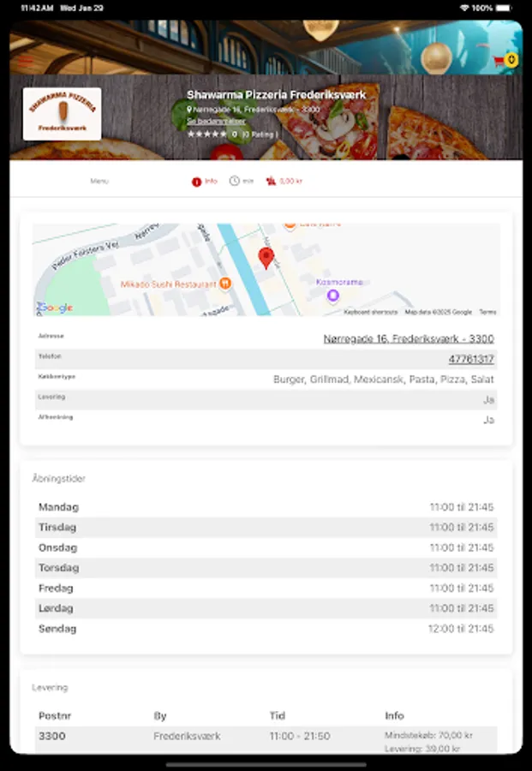Call phone number 47761317
Viewport: 532px width, 771px height.
click(x=471, y=359)
